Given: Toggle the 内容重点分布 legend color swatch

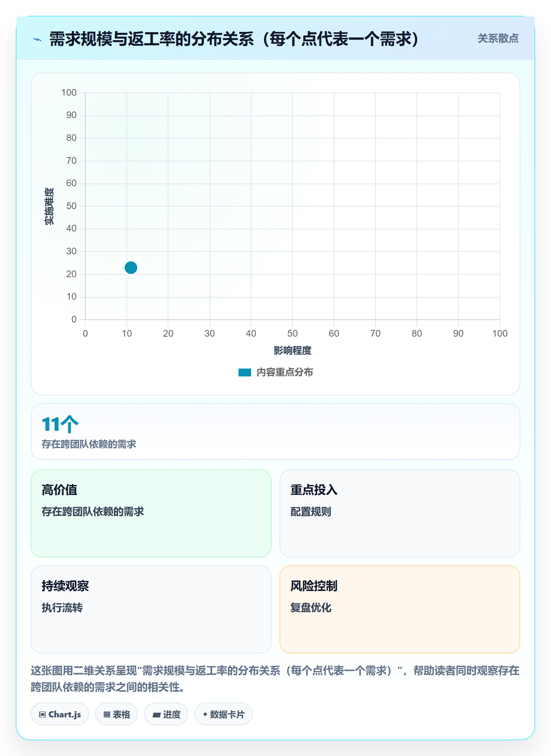Looking at the screenshot, I should 244,372.
